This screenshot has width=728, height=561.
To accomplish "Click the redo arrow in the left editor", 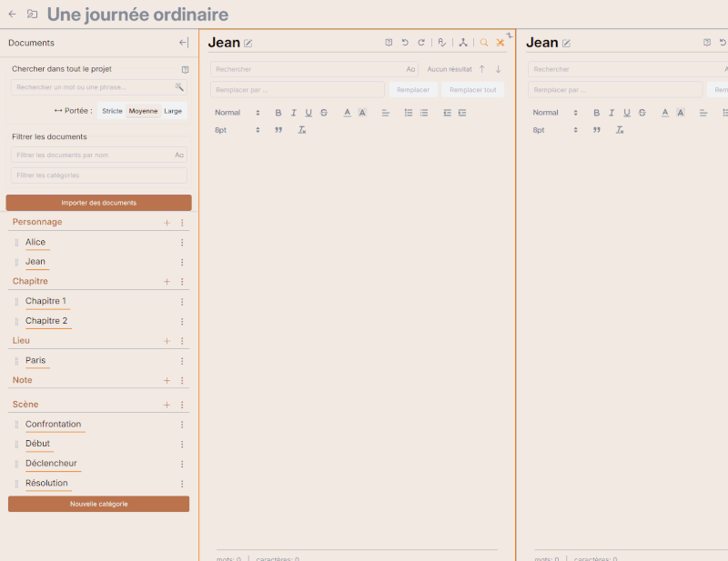I will click(421, 43).
